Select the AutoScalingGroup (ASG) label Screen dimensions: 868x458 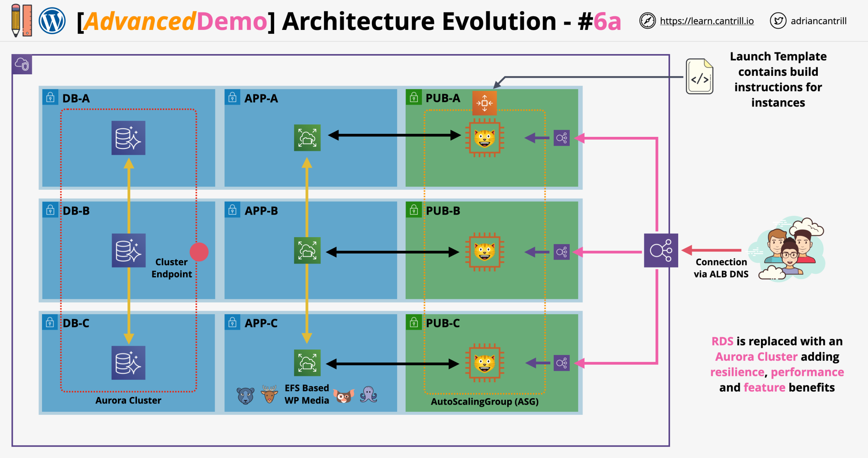485,402
